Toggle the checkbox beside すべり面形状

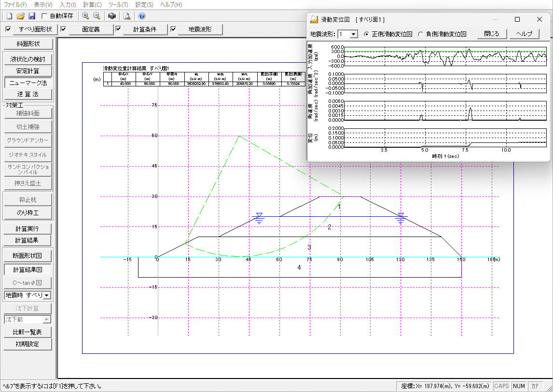(9, 29)
